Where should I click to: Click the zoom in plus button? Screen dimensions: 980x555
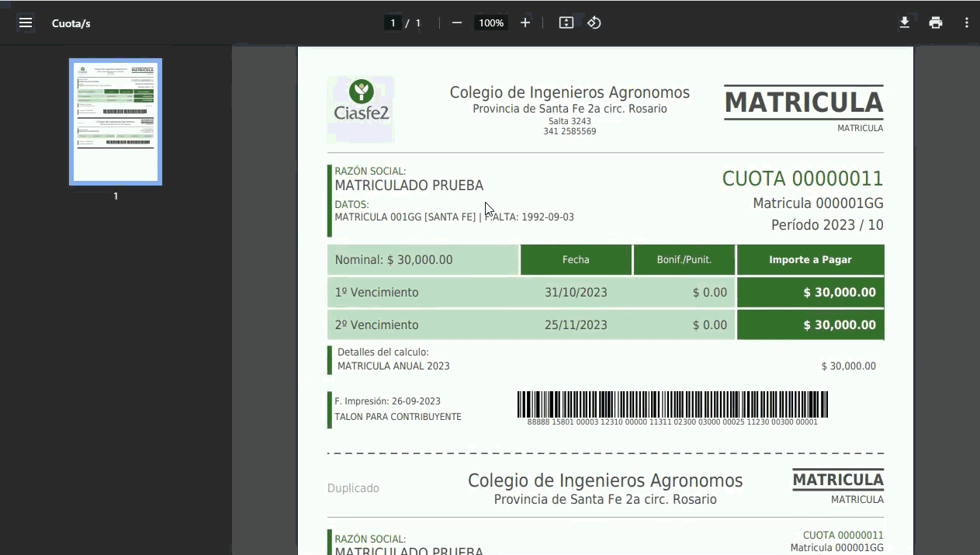(525, 23)
